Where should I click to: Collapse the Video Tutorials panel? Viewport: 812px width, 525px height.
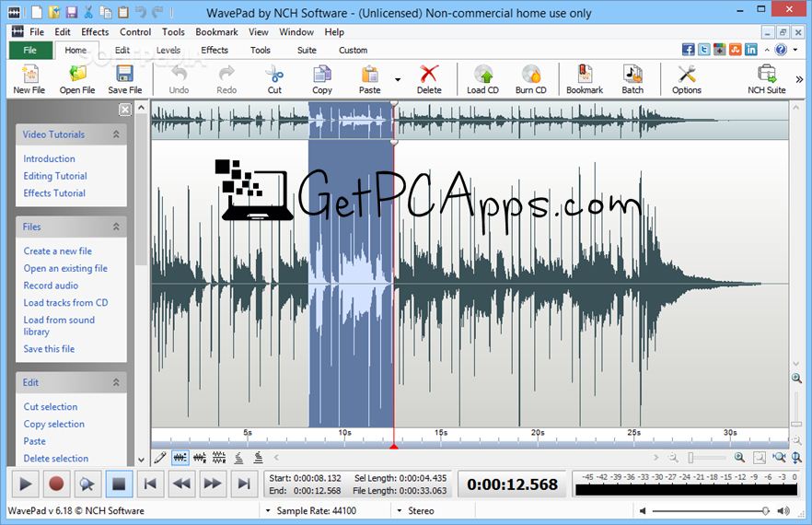[116, 134]
